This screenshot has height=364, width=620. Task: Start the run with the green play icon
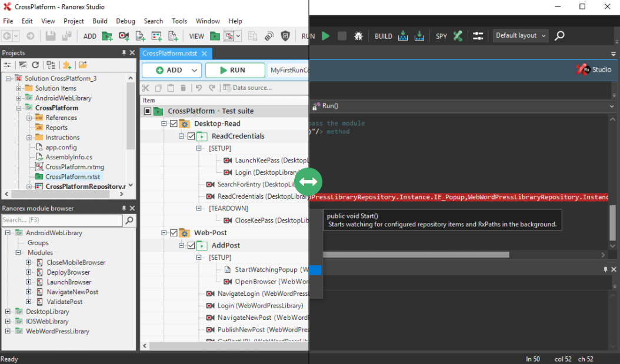pos(325,36)
